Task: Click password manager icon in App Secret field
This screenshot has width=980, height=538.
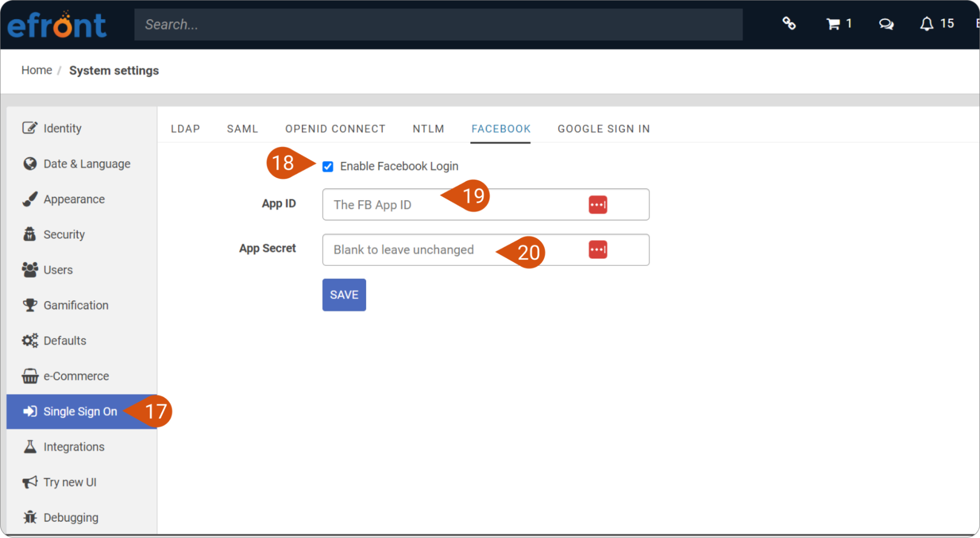Action: (x=598, y=250)
